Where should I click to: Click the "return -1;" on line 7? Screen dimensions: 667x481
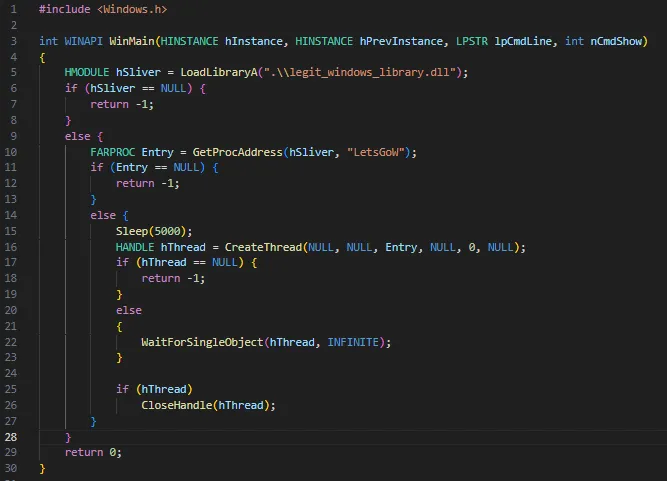[122, 105]
